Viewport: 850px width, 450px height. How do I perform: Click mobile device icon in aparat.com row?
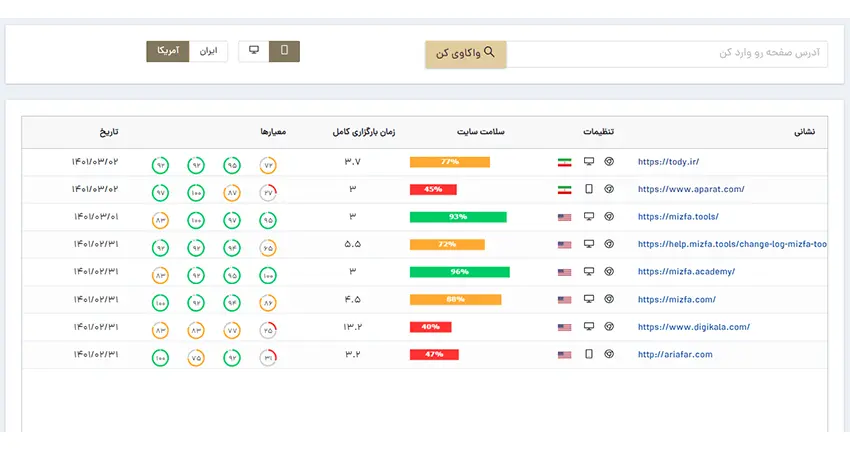589,189
